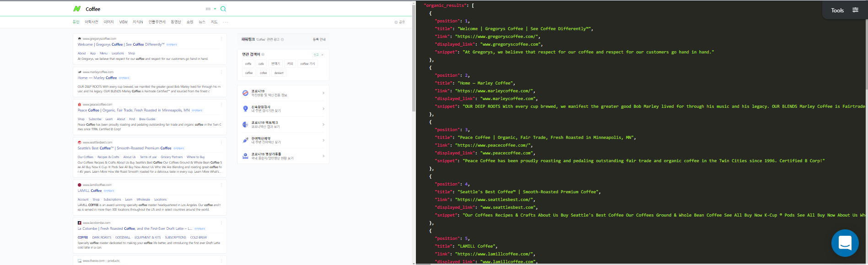Click the 공유 share button
Image resolution: width=868 pixels, height=265 pixels.
(400, 22)
